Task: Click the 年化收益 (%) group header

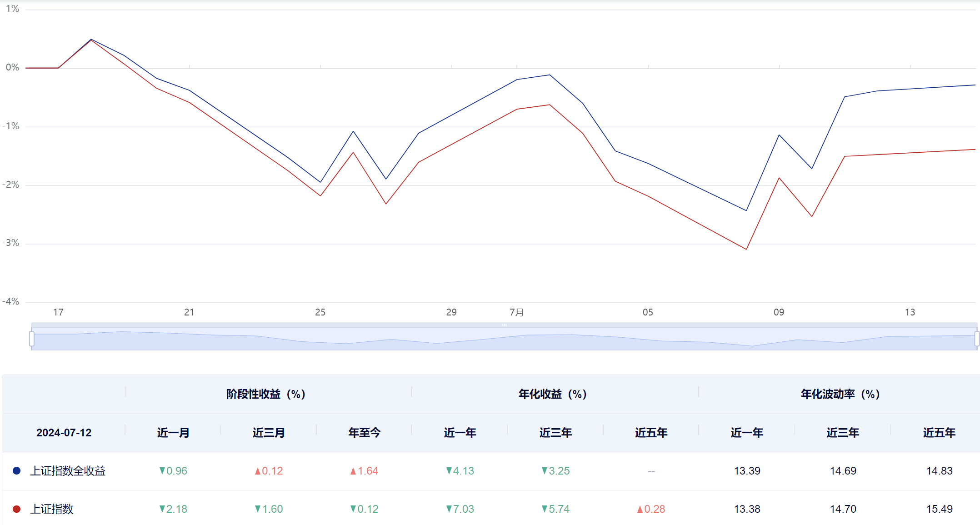Action: click(553, 394)
